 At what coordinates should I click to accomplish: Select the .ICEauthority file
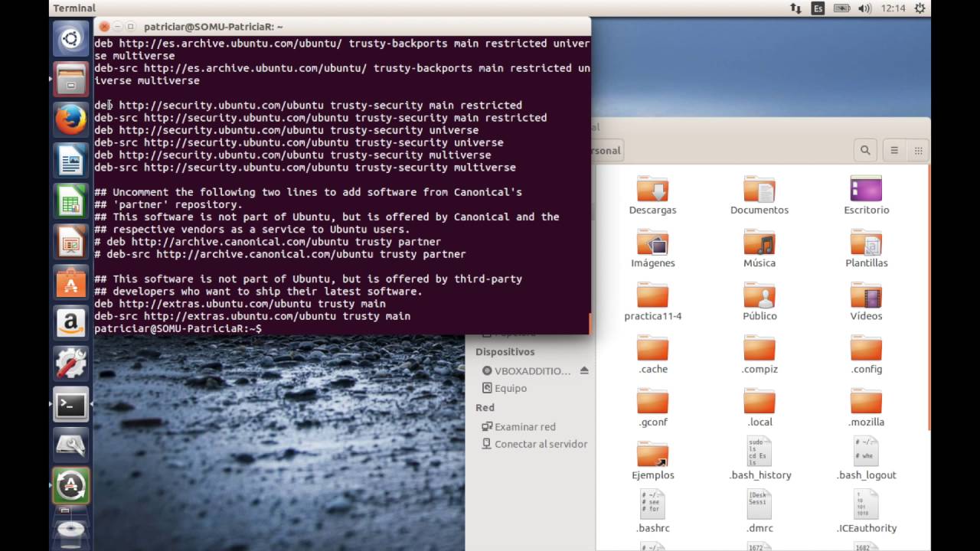(866, 511)
